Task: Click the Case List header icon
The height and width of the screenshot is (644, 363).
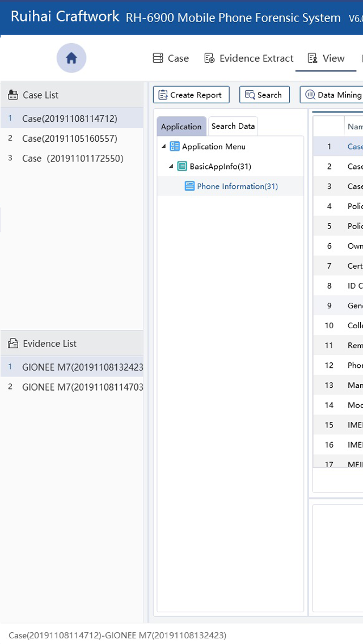Action: [12, 95]
